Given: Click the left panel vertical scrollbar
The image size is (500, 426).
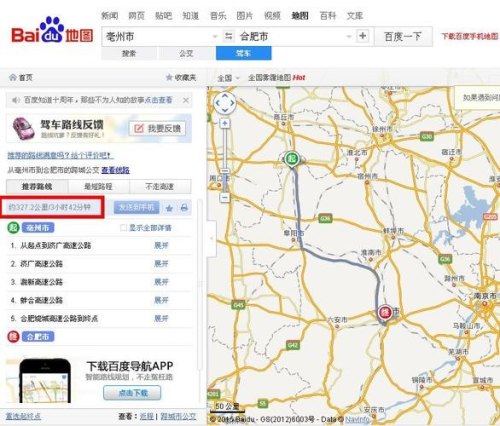Looking at the screenshot, I should [x=200, y=285].
